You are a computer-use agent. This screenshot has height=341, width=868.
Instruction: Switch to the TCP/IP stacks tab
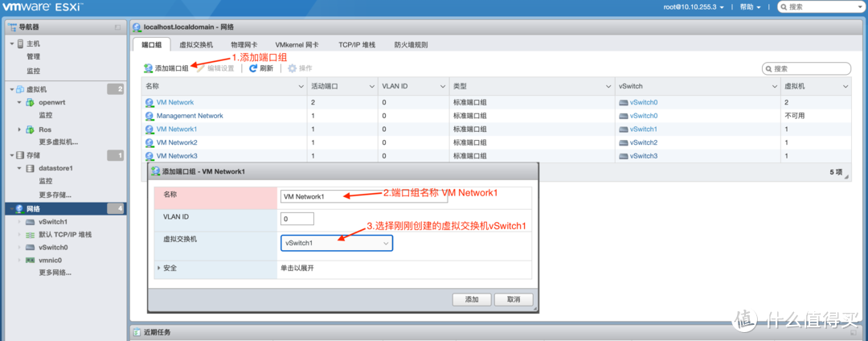click(x=357, y=45)
